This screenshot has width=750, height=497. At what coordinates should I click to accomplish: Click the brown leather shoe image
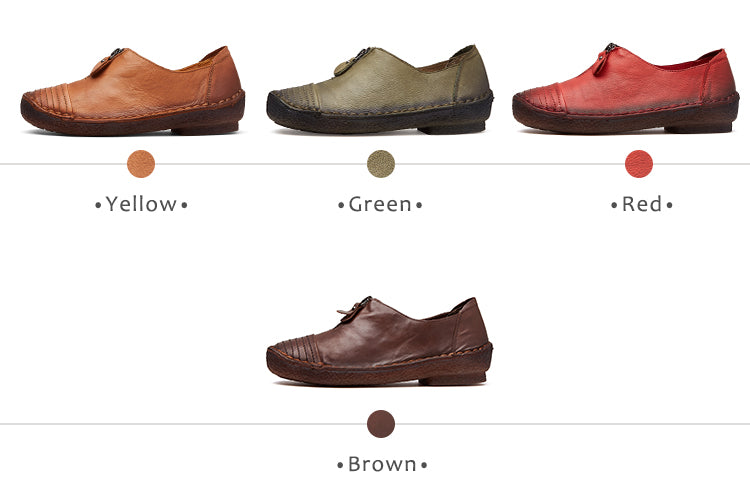tap(379, 341)
